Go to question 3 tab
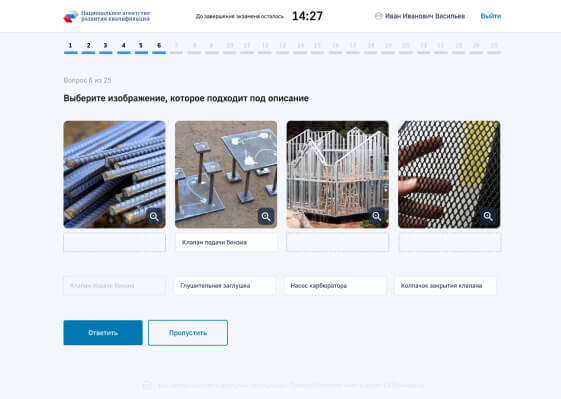561x399 pixels. coord(106,47)
